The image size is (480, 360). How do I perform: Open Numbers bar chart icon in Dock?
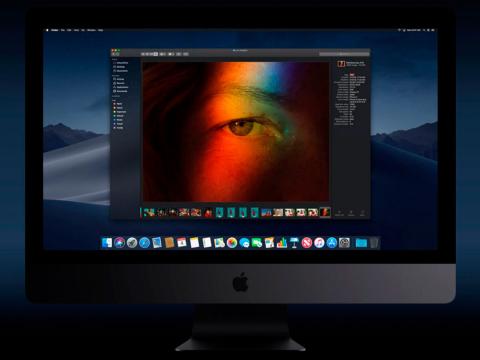282,243
